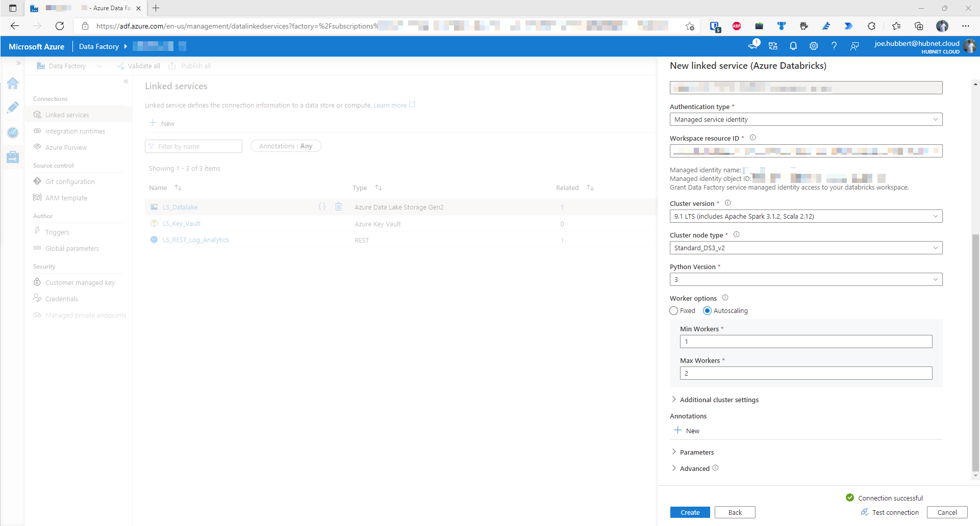
Task: Click the Max Workers input field
Action: 806,374
